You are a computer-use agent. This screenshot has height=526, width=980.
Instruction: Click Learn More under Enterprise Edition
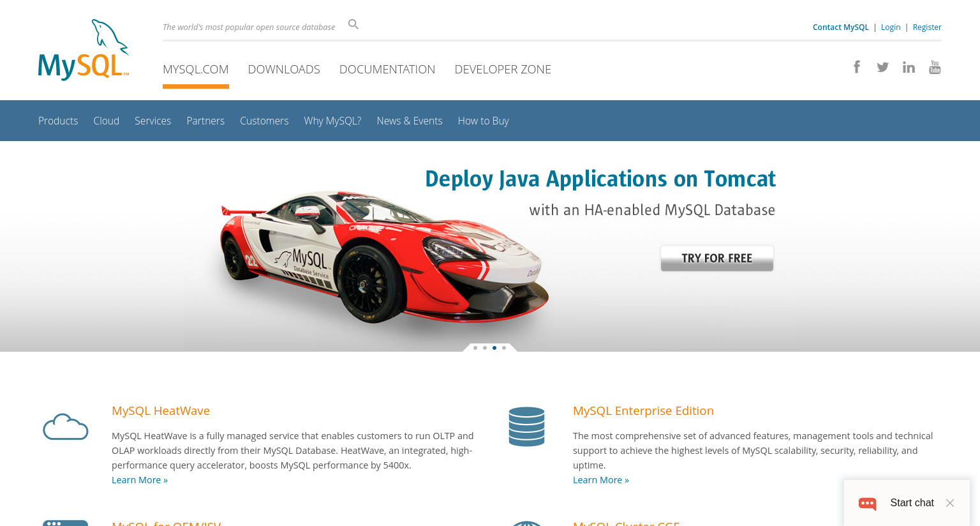click(601, 480)
